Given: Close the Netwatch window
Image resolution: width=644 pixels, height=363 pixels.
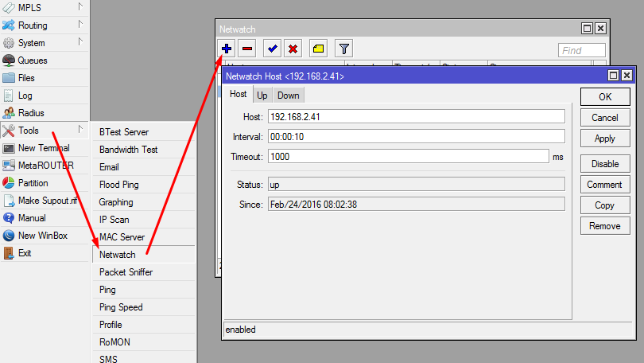Looking at the screenshot, I should tap(600, 29).
